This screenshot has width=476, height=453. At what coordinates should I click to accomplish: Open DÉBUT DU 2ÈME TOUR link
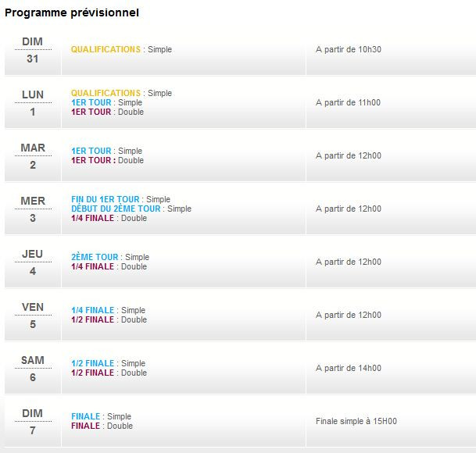[x=116, y=209]
